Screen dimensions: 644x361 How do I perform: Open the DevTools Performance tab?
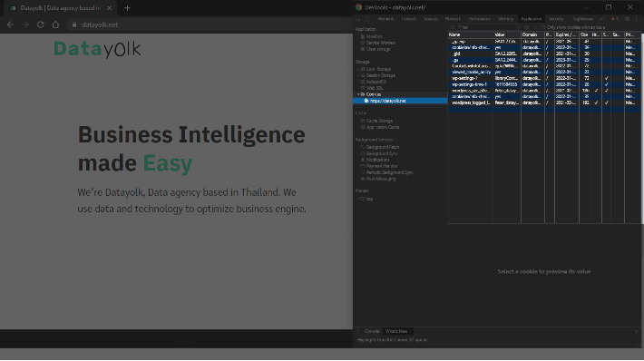479,19
